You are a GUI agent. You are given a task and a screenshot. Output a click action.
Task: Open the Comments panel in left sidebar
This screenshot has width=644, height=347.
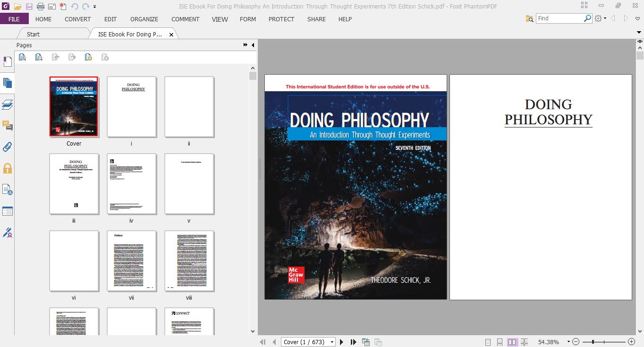pyautogui.click(x=7, y=125)
